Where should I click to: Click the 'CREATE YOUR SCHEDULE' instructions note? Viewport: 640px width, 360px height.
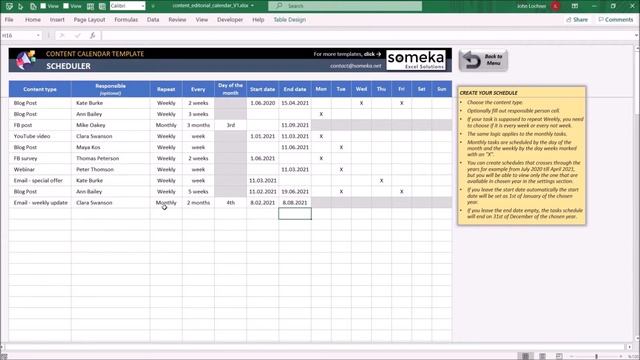[522, 156]
